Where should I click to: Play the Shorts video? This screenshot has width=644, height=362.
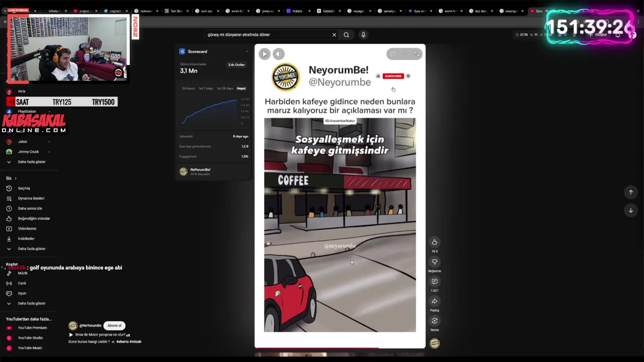click(x=264, y=54)
